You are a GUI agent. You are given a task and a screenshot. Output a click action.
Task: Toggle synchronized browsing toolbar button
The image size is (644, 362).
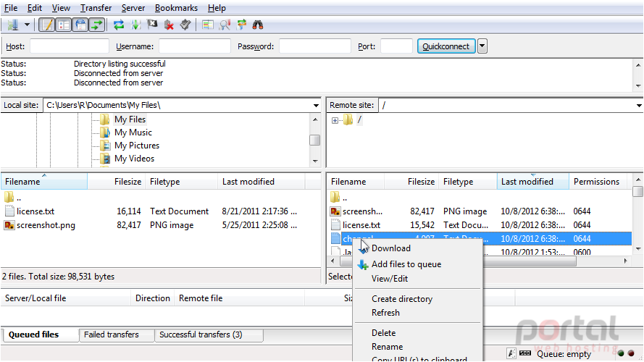pos(241,25)
